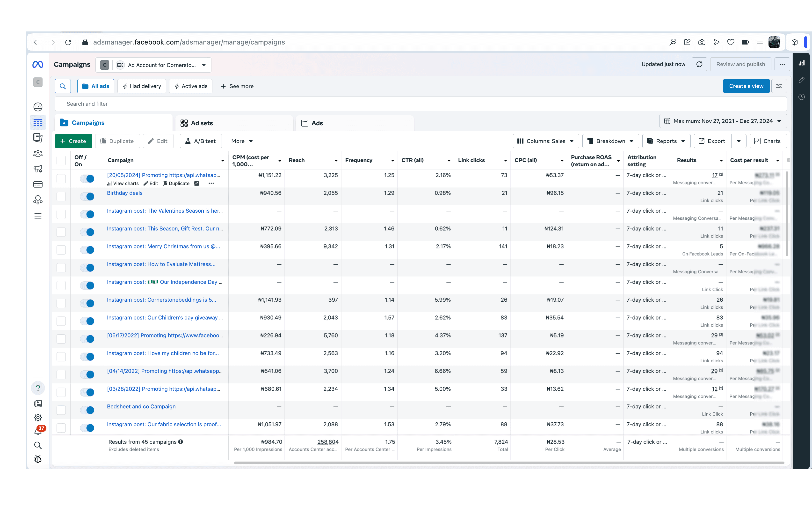Click the sidebar search magnifier icon

click(38, 446)
